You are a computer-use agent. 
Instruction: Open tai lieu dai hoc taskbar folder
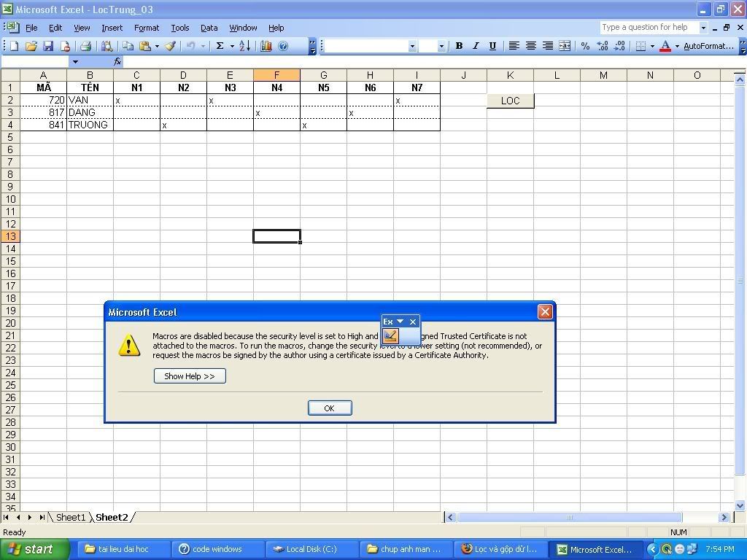pos(123,549)
